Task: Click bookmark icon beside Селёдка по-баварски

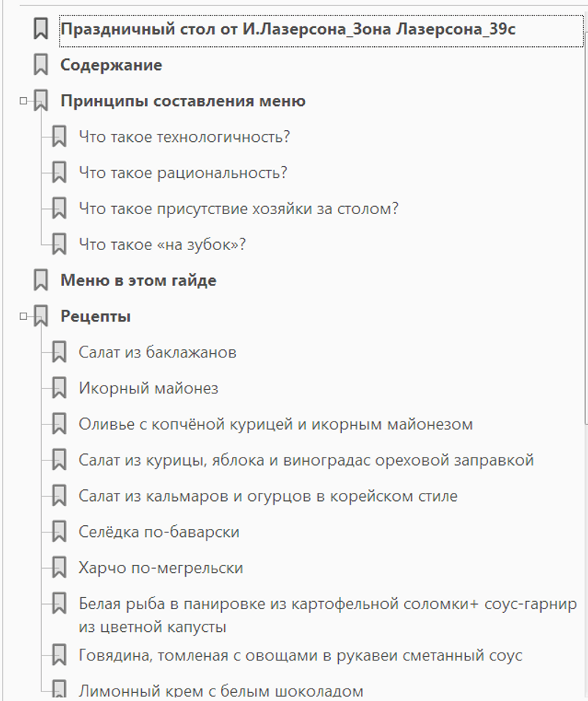Action: (x=60, y=532)
